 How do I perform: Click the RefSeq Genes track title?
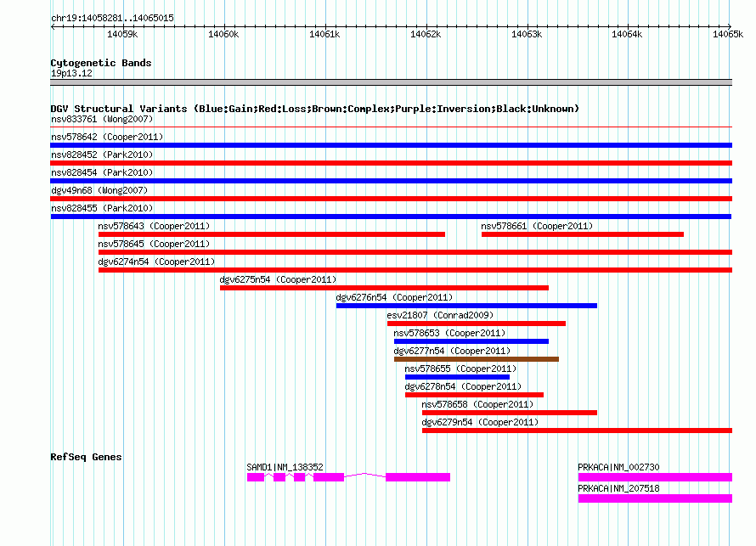point(86,457)
